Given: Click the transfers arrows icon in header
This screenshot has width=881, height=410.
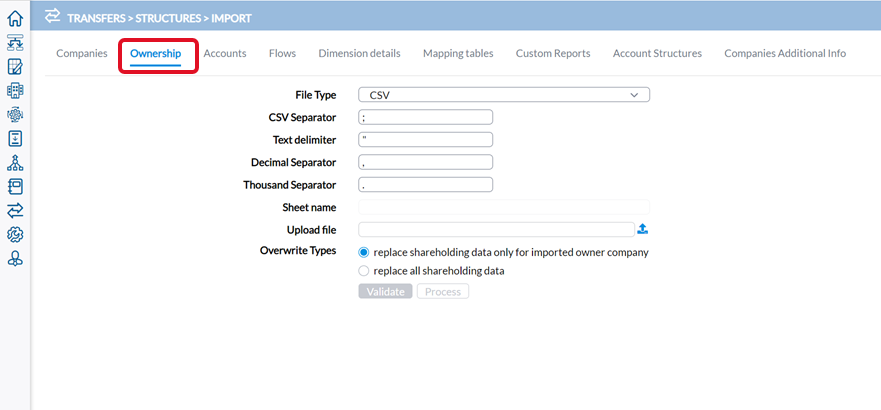Looking at the screenshot, I should coord(52,16).
